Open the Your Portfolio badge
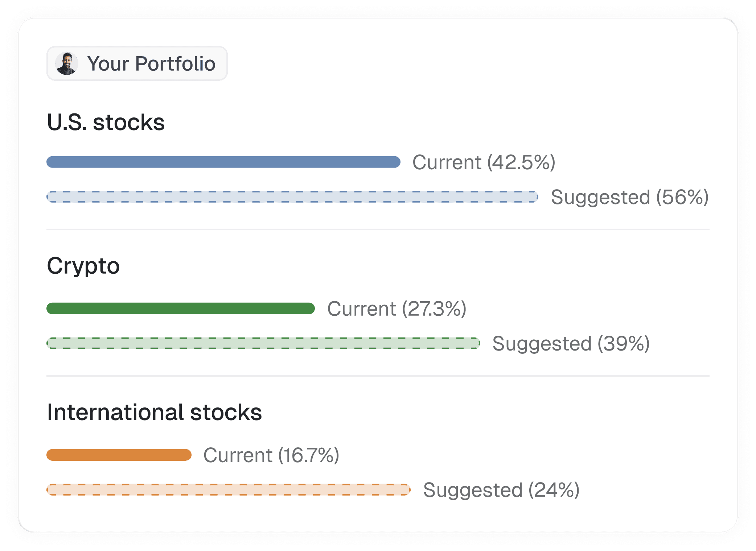The width and height of the screenshot is (756, 551). click(x=137, y=63)
